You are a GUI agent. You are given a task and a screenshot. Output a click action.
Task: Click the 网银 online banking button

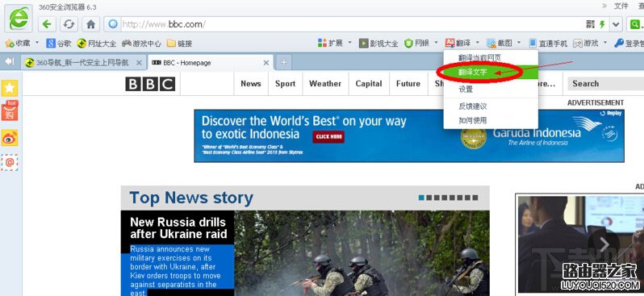[x=417, y=43]
